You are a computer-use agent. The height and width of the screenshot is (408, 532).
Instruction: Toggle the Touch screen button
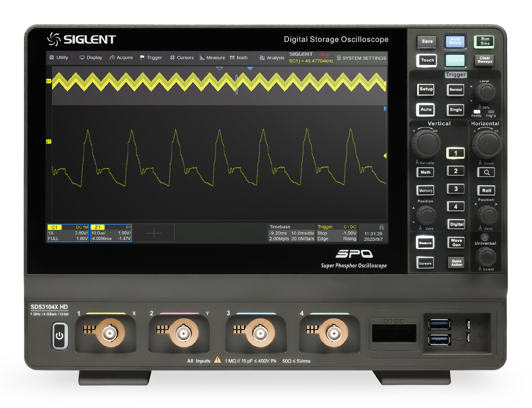point(427,60)
